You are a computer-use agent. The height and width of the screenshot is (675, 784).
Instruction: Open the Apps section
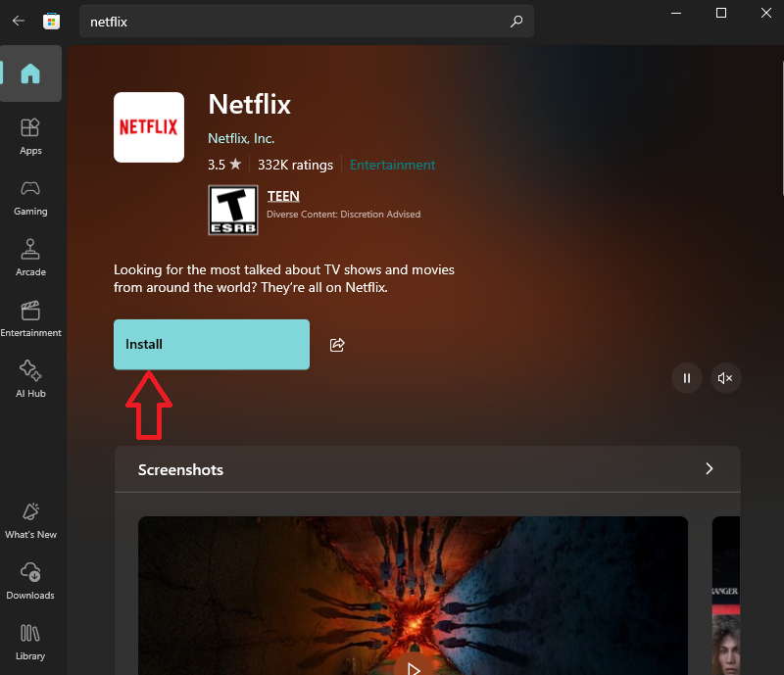pos(30,136)
